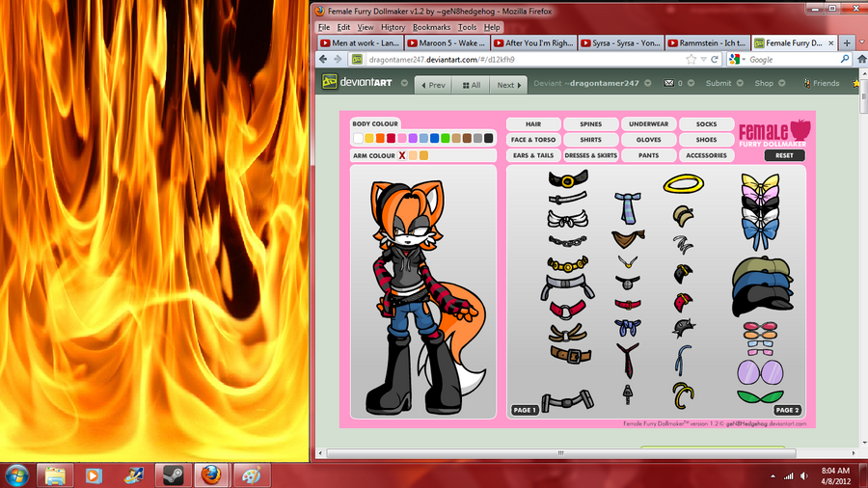Click the Firefox URL address bar

(526, 59)
